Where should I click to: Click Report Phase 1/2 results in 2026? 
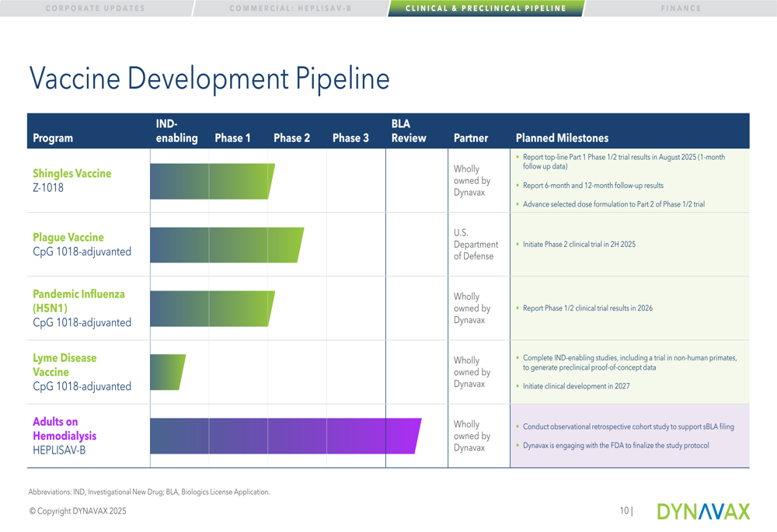point(587,308)
